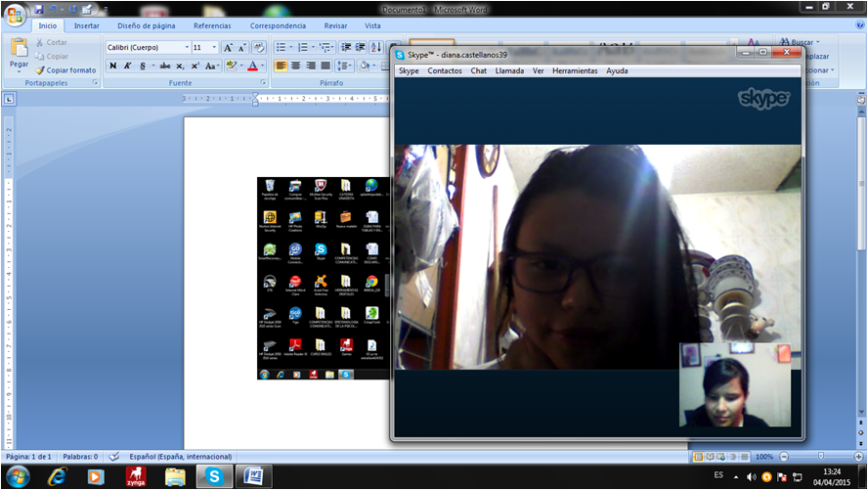Open the font color dropdown arrow
The height and width of the screenshot is (490, 868).
(263, 66)
